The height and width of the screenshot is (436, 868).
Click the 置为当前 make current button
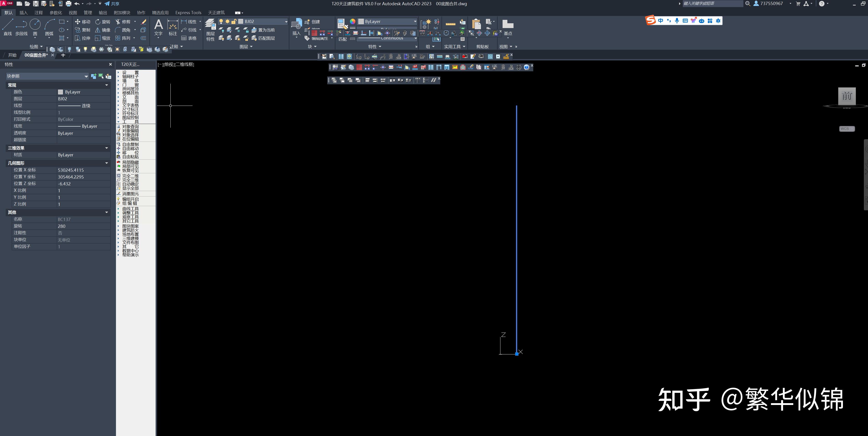coord(263,30)
